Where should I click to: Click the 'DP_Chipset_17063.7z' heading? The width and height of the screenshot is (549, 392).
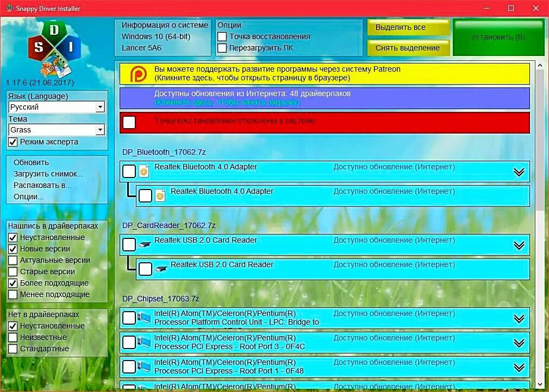pyautogui.click(x=161, y=299)
